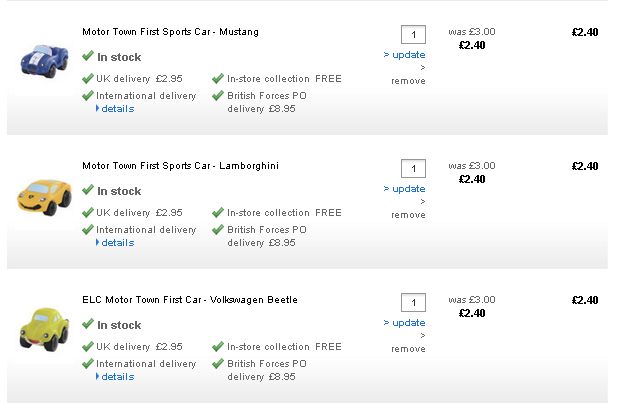The image size is (621, 404).
Task: Update the Mustang quantity
Action: pos(407,55)
